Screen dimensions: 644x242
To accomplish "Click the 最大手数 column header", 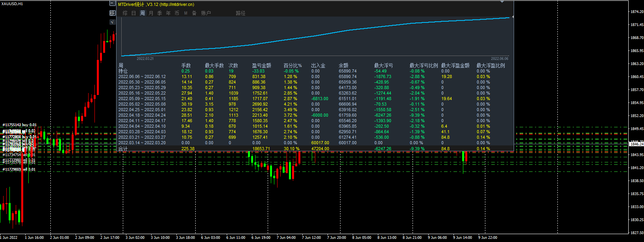I will pyautogui.click(x=215, y=65).
